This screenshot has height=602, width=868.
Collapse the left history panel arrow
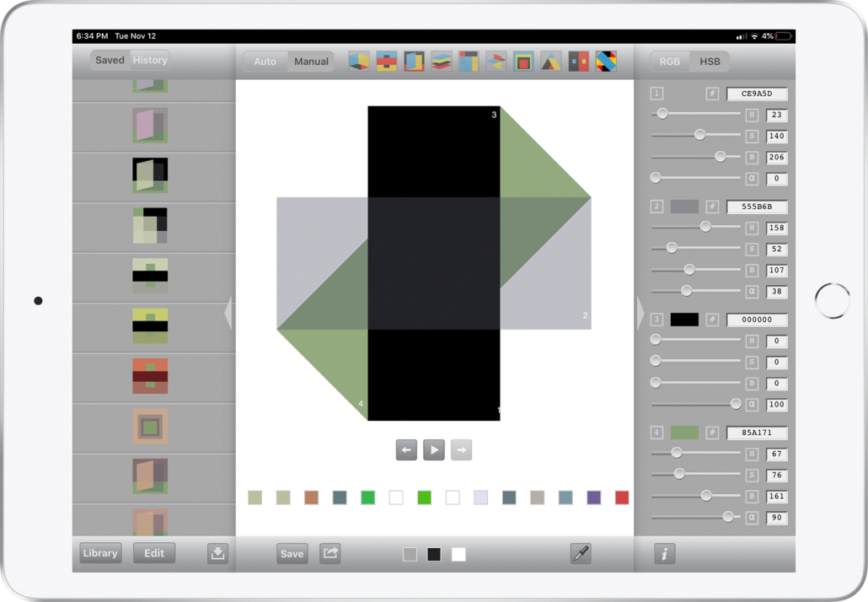tap(228, 314)
